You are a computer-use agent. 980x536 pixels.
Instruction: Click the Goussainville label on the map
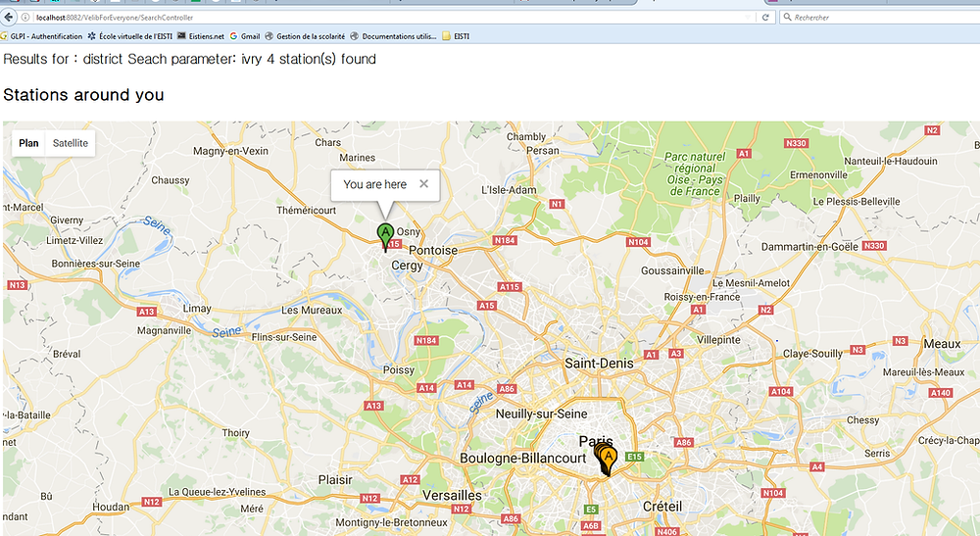672,270
